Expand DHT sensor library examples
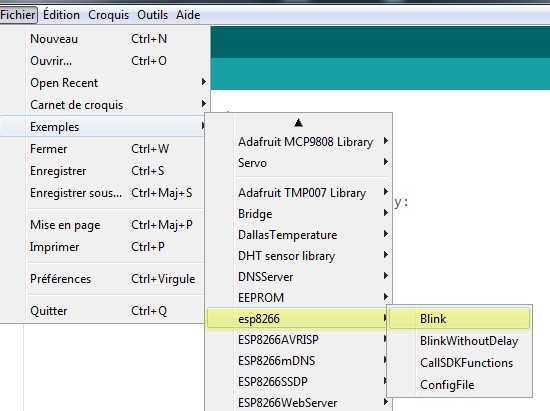Screen dimensions: 550x411 tap(299, 256)
